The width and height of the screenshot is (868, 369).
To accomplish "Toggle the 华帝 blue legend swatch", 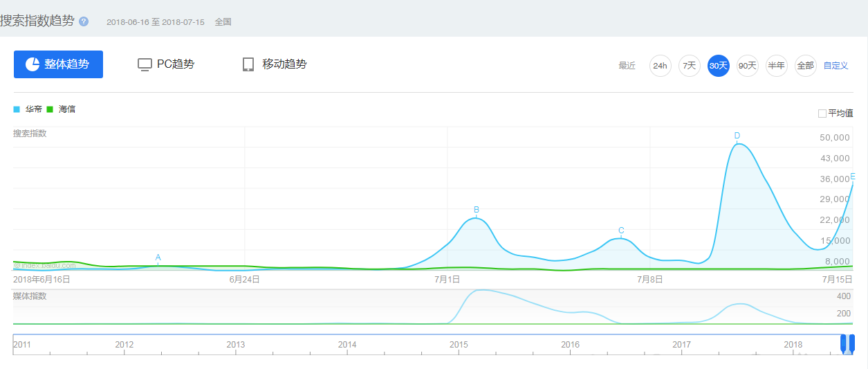I will pos(17,109).
